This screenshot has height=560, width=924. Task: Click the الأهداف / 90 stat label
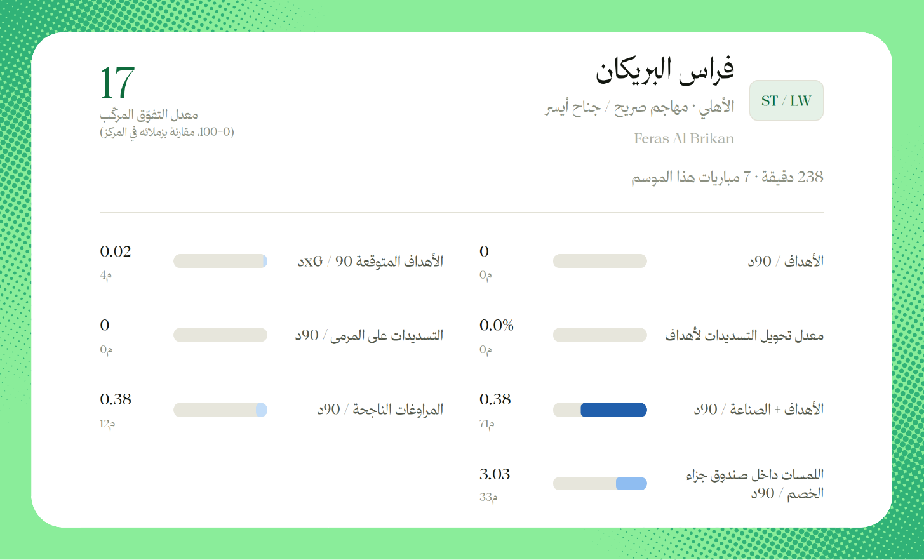pos(786,261)
